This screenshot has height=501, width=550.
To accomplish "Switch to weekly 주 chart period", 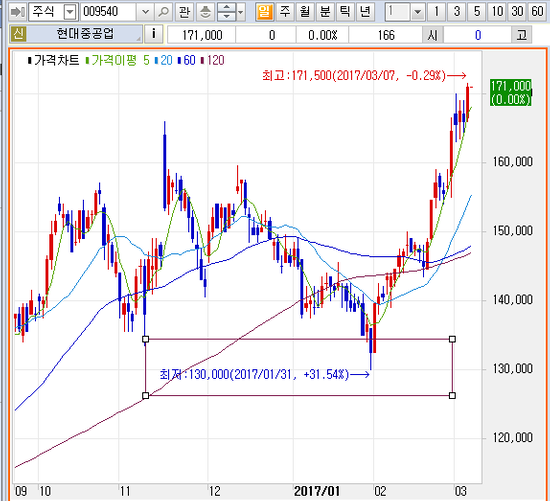I will coord(285,12).
